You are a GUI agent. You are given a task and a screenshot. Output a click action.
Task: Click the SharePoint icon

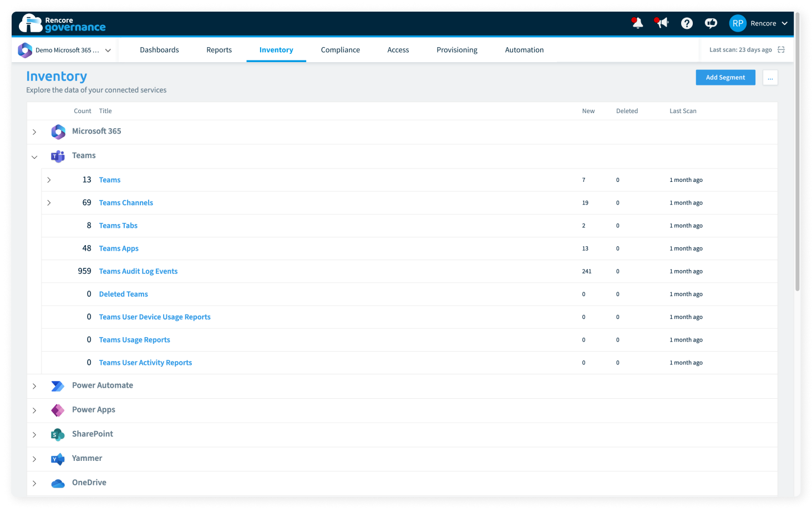click(x=58, y=435)
